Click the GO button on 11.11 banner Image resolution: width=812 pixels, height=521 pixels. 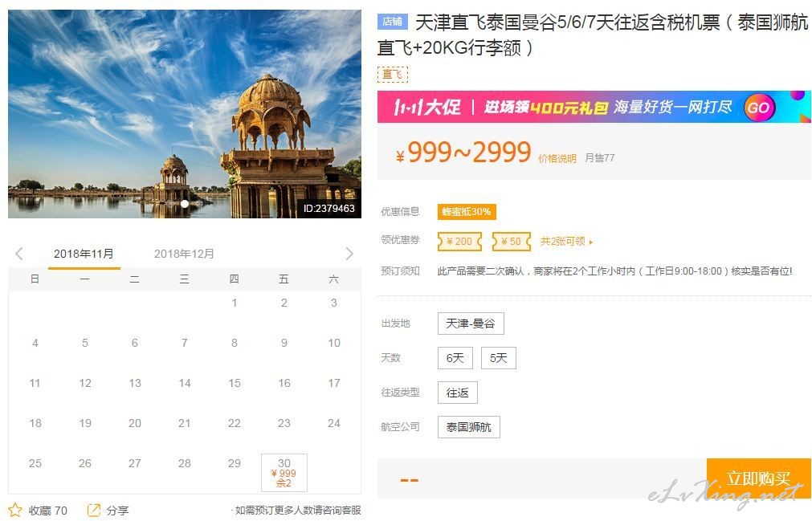coord(759,107)
